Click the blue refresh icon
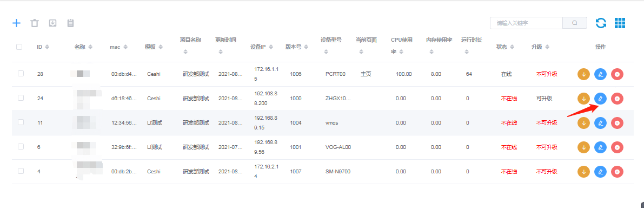The image size is (644, 208). [x=601, y=23]
